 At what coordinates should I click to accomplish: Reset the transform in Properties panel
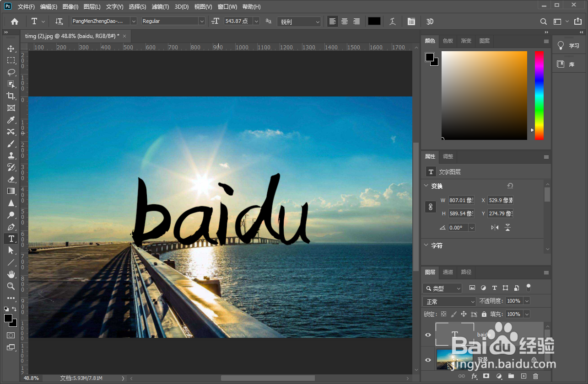tap(510, 186)
